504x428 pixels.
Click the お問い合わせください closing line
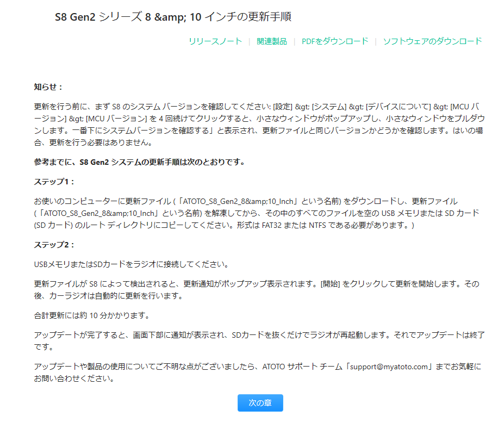click(74, 379)
